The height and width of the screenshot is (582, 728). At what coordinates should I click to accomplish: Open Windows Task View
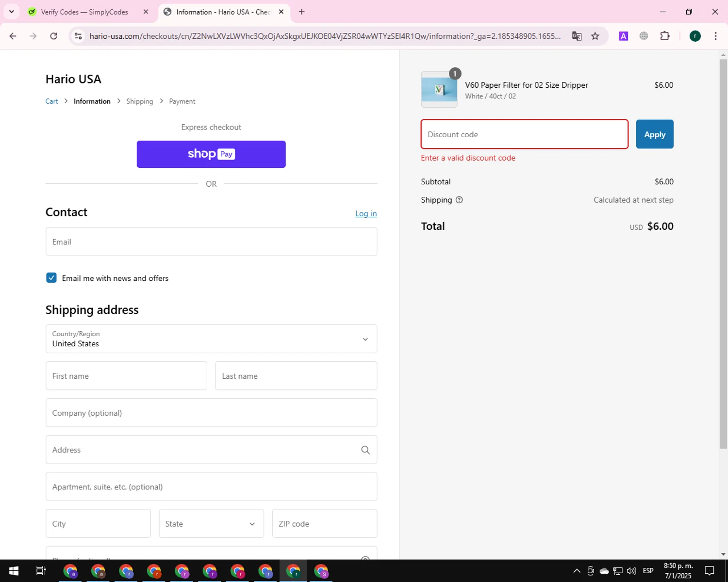click(41, 571)
